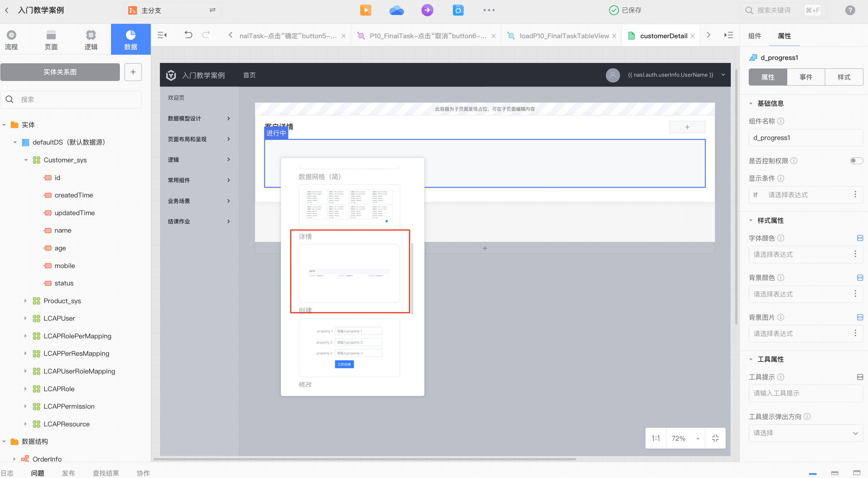
Task: Click the 已保存 save status button
Action: (x=626, y=10)
